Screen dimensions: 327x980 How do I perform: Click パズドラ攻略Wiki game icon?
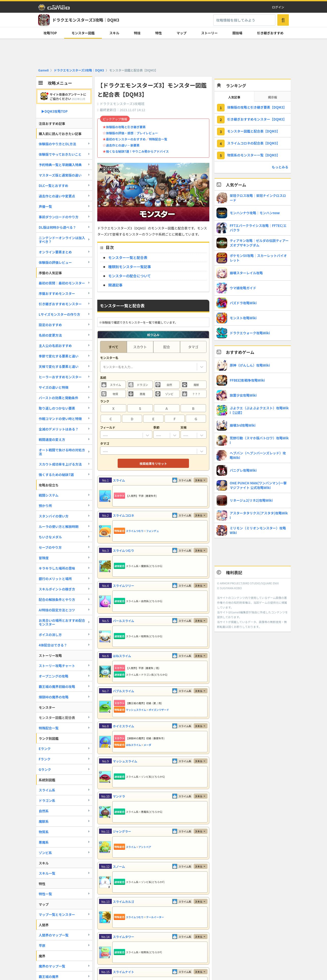tap(222, 303)
